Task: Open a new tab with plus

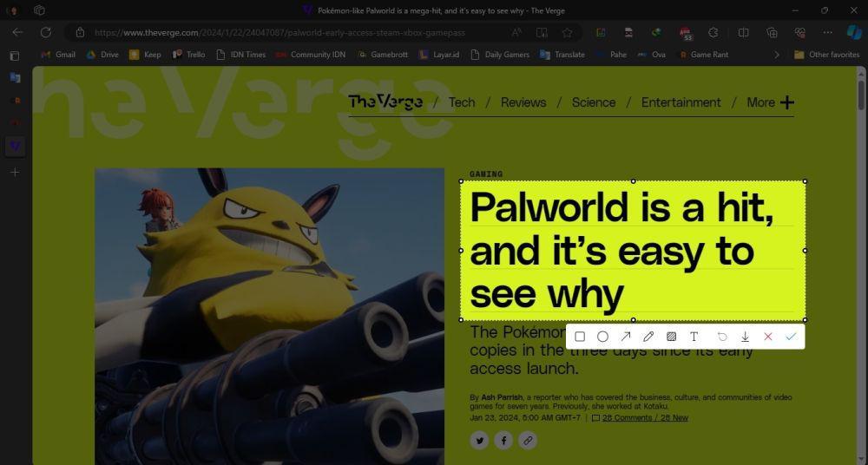Action: point(15,172)
